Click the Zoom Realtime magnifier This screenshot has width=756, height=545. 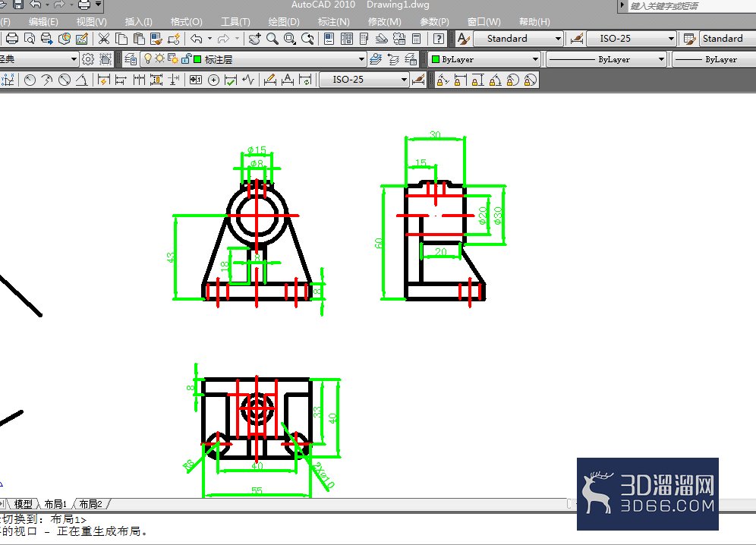[272, 39]
